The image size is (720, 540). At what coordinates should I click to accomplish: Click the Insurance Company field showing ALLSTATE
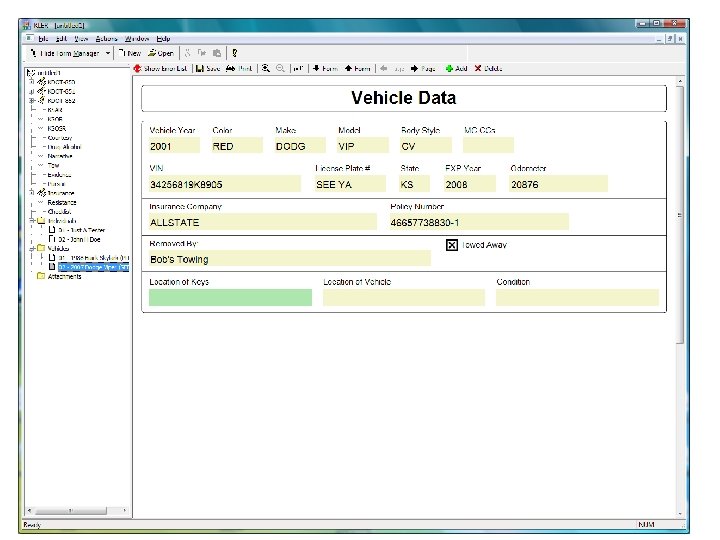pyautogui.click(x=263, y=222)
